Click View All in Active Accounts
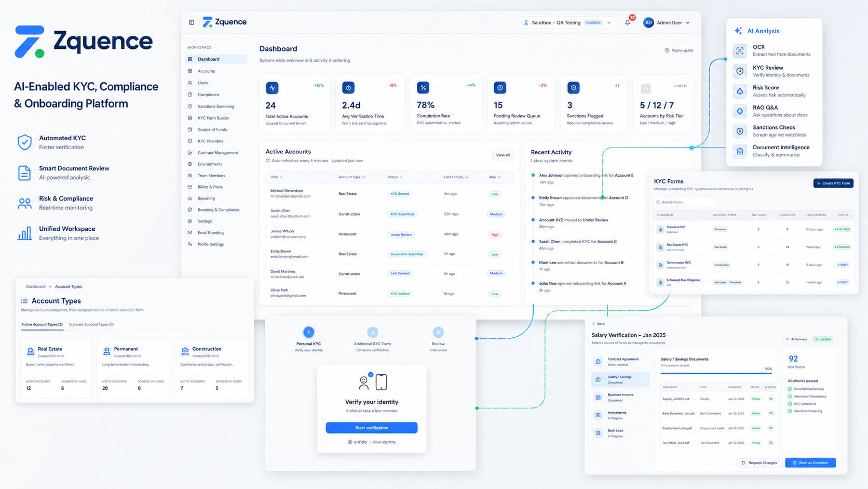868x489 pixels. tap(503, 155)
